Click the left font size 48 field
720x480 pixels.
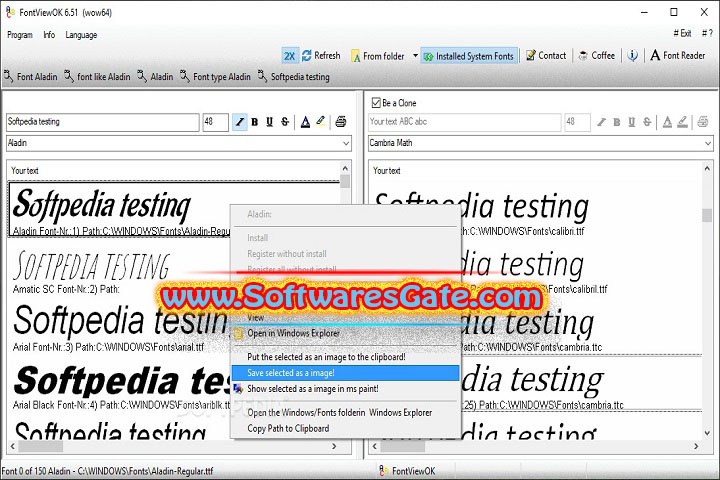215,122
